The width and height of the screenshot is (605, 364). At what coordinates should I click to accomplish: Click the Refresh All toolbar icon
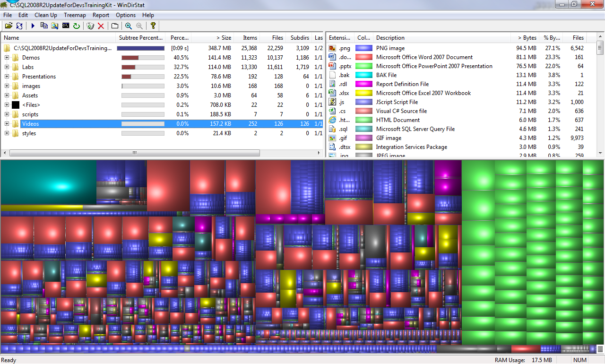coord(19,26)
